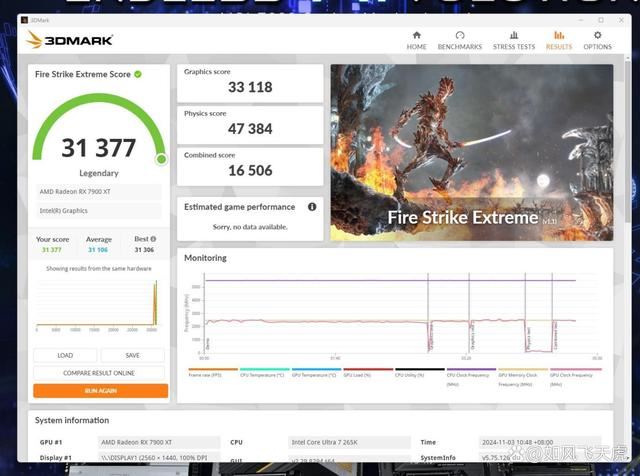Toggle the GPU Load (%) legend
The height and width of the screenshot is (476, 640).
tap(368, 372)
